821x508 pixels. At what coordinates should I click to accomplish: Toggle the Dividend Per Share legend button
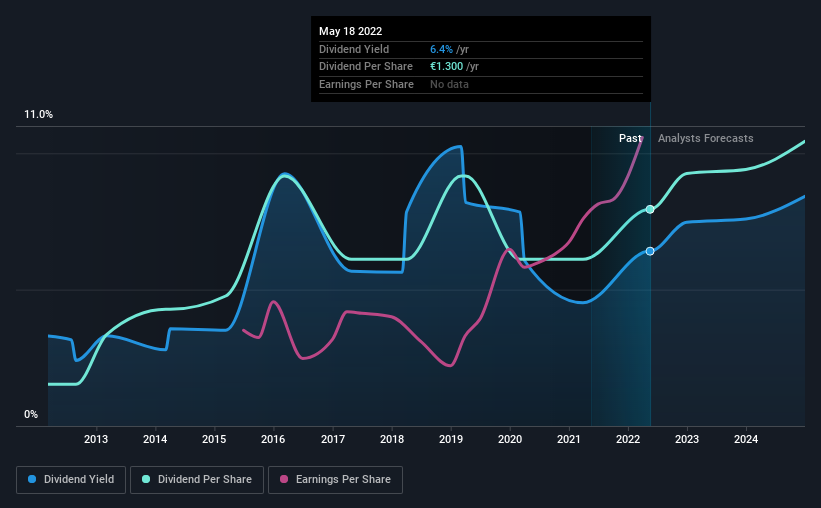click(197, 480)
